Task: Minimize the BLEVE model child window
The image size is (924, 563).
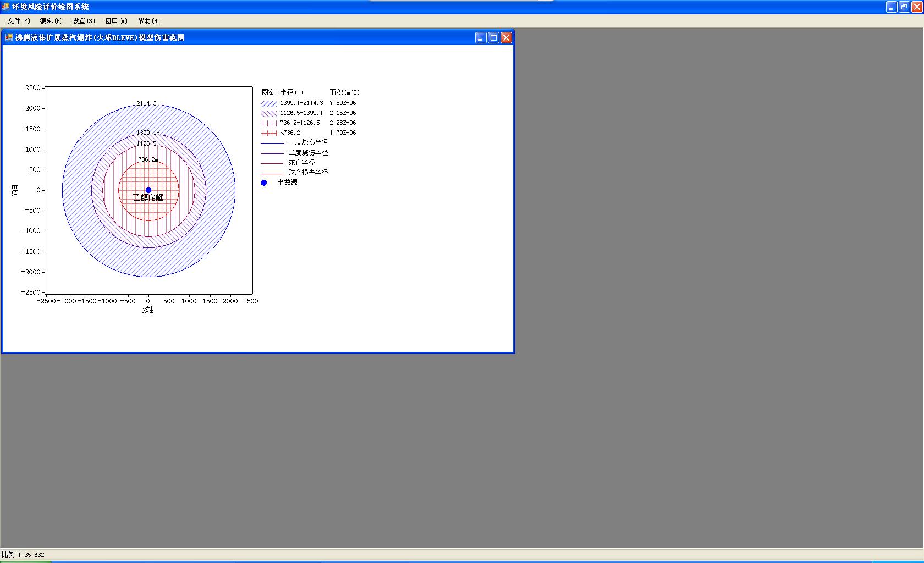Action: click(x=481, y=37)
